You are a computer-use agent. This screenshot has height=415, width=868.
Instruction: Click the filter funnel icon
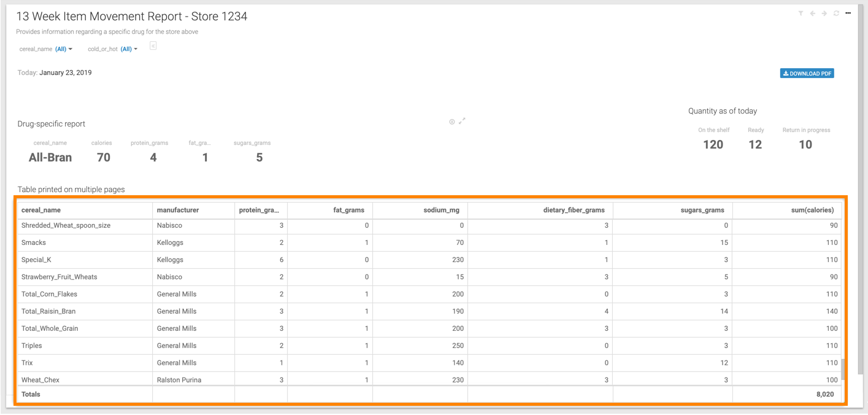(x=801, y=14)
